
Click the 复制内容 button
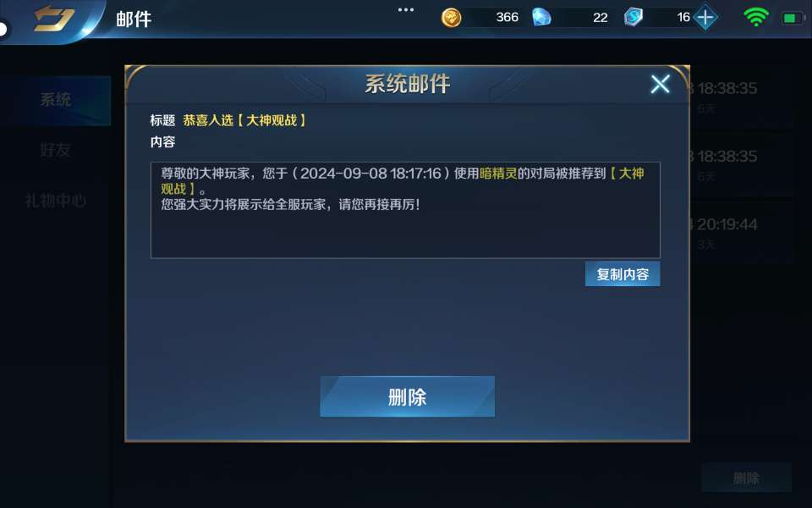(x=623, y=273)
